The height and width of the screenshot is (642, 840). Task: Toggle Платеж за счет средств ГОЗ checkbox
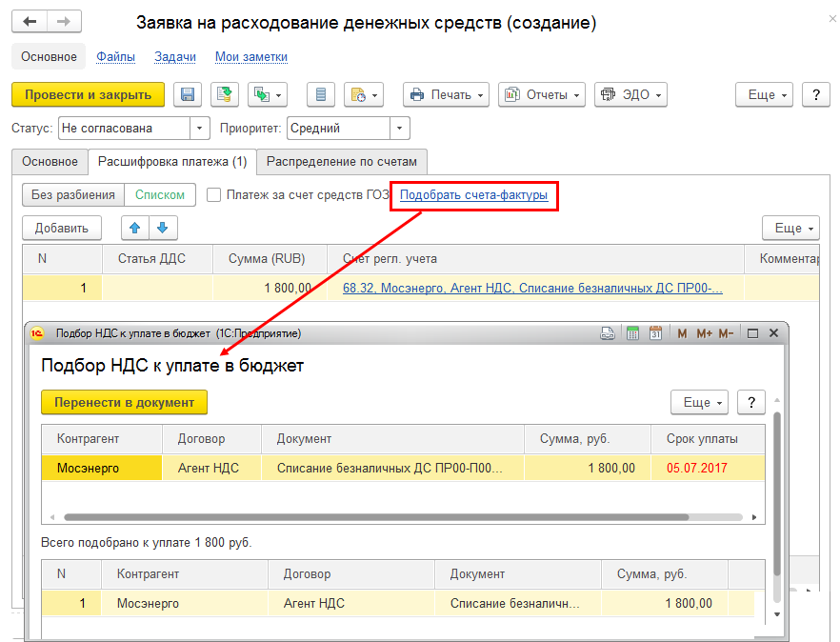213,195
